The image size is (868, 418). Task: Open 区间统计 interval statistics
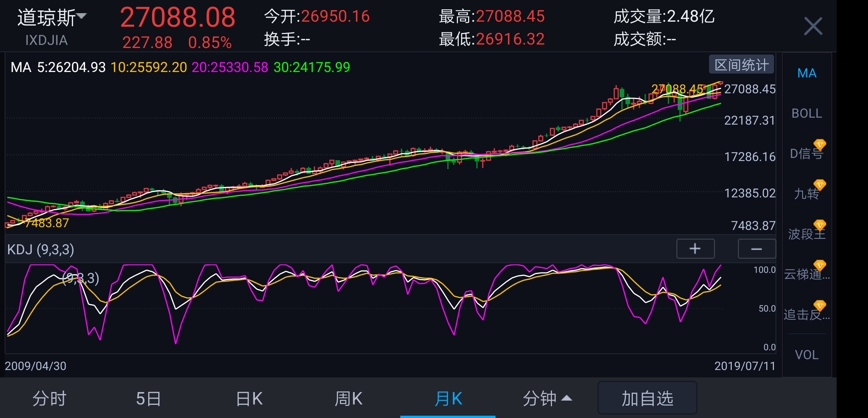click(741, 65)
